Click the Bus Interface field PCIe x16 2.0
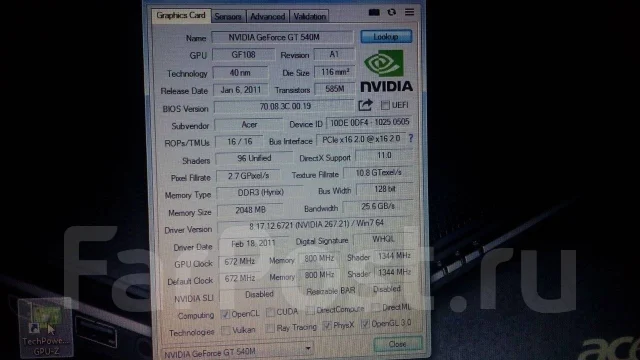640x360 pixels. pyautogui.click(x=361, y=140)
